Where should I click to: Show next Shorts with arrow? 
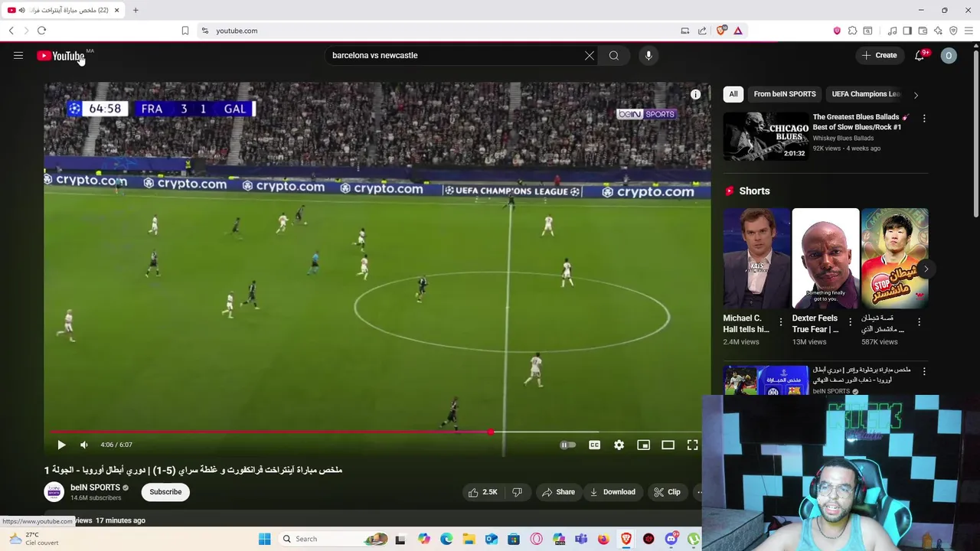[x=926, y=269]
